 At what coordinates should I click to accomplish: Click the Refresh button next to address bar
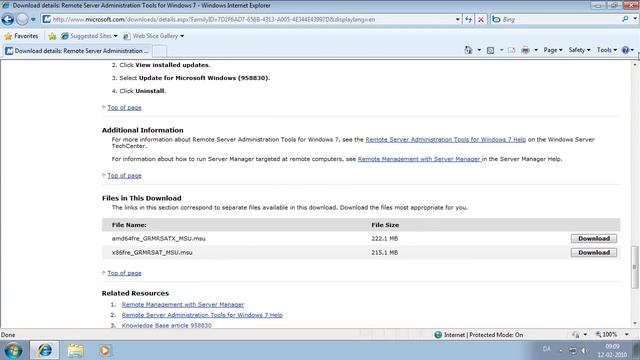(x=468, y=19)
